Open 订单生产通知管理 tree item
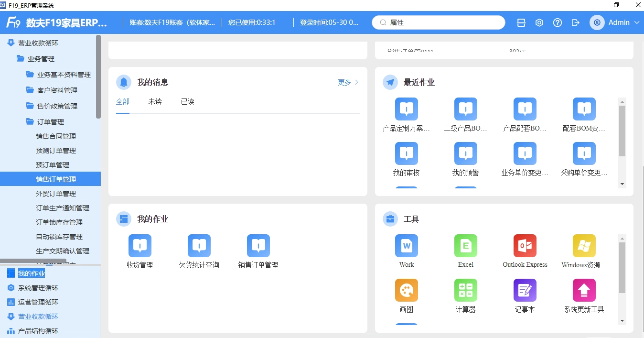 click(63, 208)
